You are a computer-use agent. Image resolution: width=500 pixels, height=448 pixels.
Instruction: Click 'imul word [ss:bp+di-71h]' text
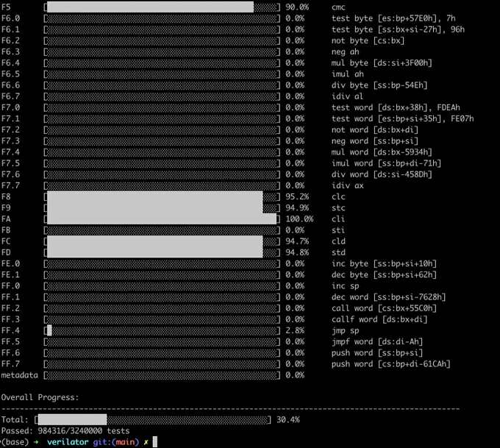(x=387, y=163)
